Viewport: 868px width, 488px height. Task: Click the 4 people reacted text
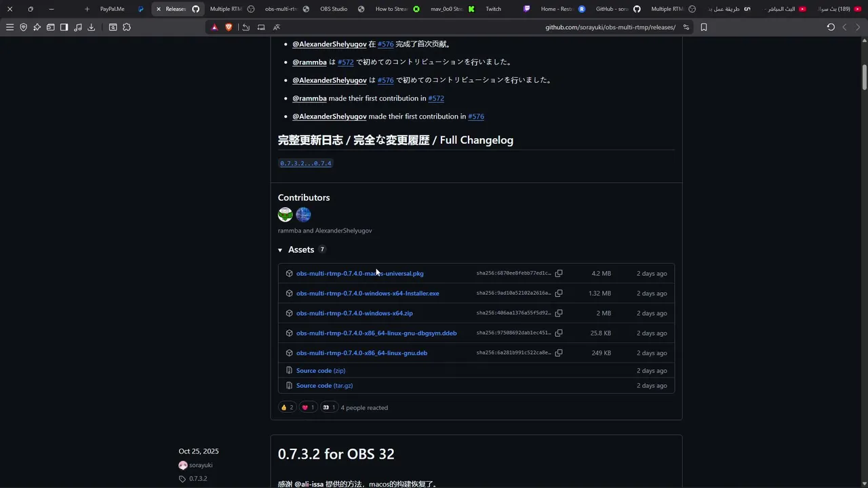point(364,407)
